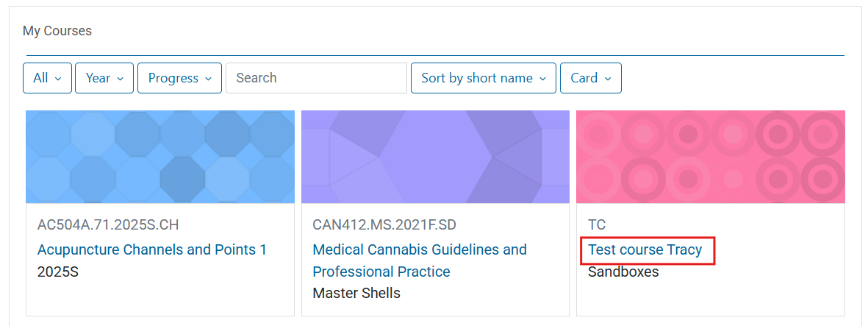Image resolution: width=868 pixels, height=326 pixels.
Task: Change the Card view layout dropdown
Action: tap(591, 78)
